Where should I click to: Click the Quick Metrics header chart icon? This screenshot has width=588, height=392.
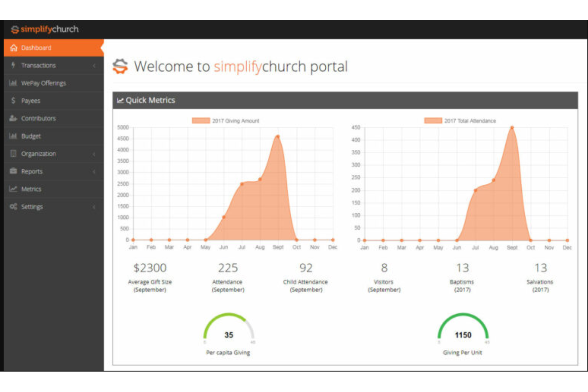click(120, 100)
